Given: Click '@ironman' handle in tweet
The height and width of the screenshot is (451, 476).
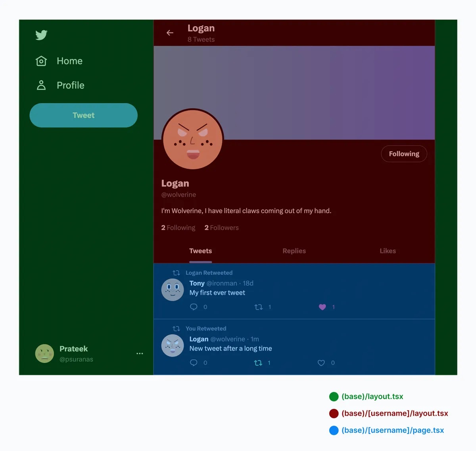Looking at the screenshot, I should [x=222, y=283].
